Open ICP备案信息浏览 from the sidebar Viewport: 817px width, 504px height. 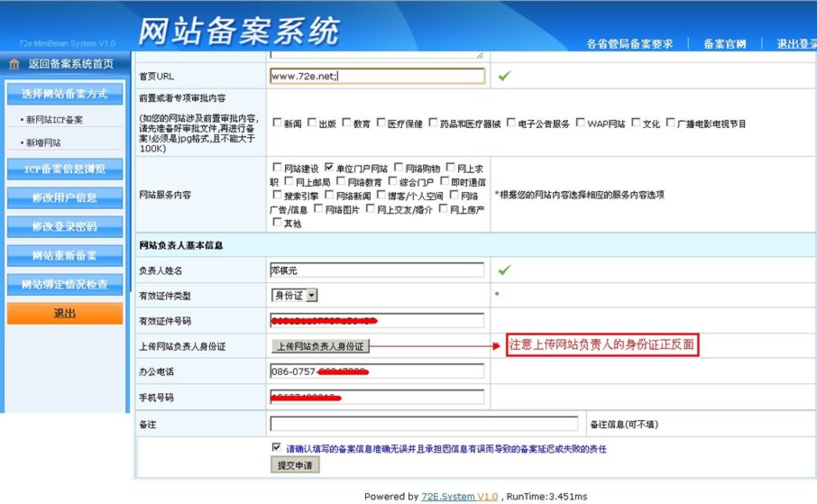point(64,170)
